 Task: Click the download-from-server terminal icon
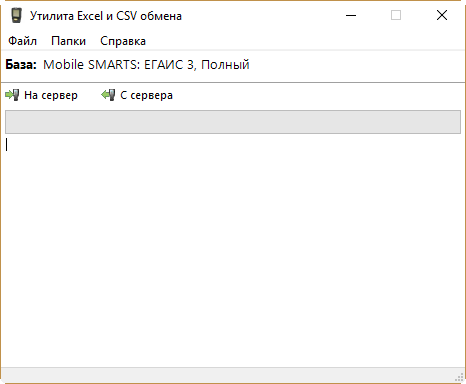[x=108, y=95]
